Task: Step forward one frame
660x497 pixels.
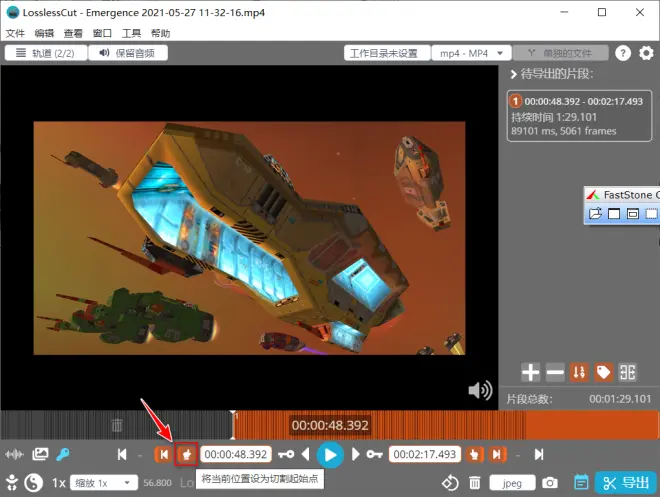Action: point(355,454)
